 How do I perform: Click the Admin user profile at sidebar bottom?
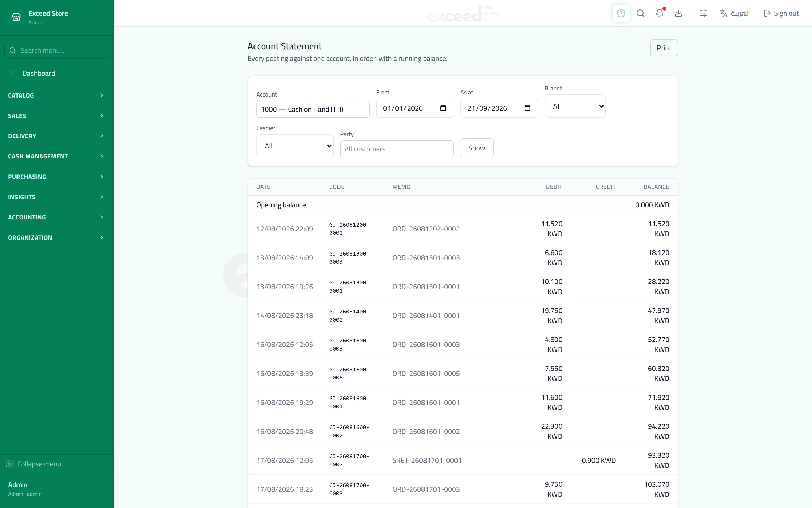56,489
